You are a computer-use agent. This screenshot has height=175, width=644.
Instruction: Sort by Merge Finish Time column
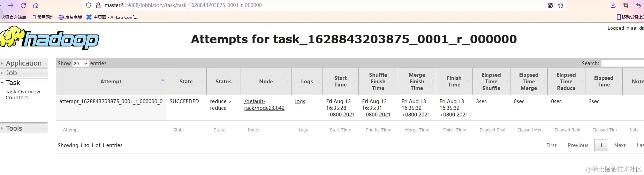417,82
